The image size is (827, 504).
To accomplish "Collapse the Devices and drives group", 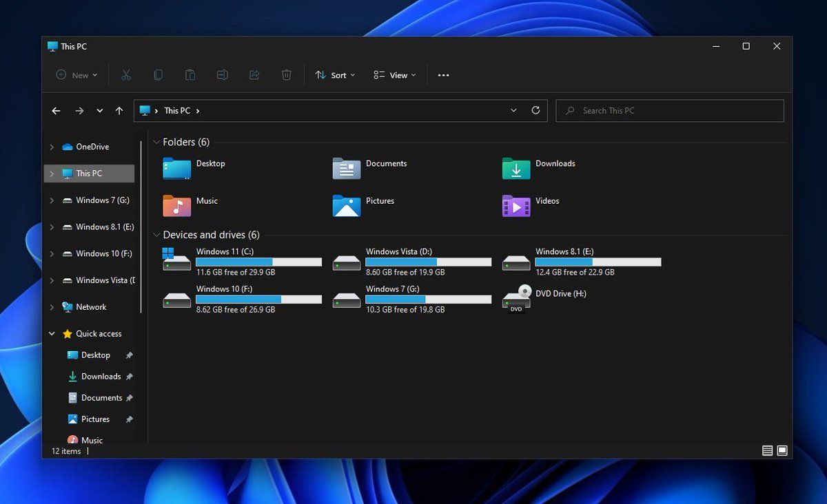I will (156, 235).
